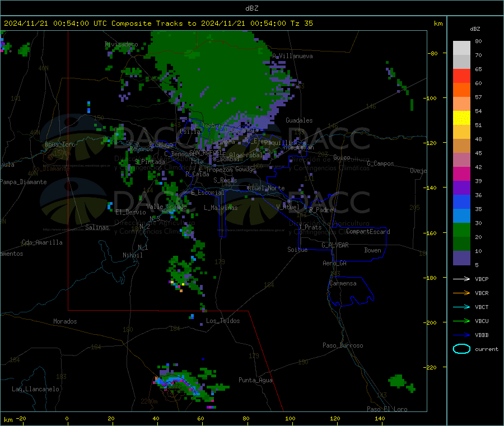The height and width of the screenshot is (426, 504).
Task: Click the Morados place label
Action: [65, 321]
